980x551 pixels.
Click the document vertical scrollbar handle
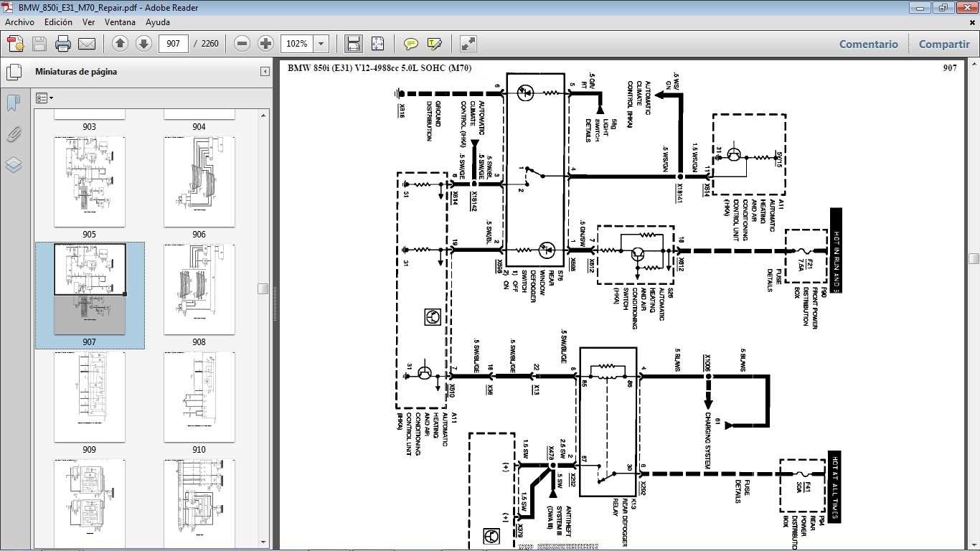tap(974, 258)
